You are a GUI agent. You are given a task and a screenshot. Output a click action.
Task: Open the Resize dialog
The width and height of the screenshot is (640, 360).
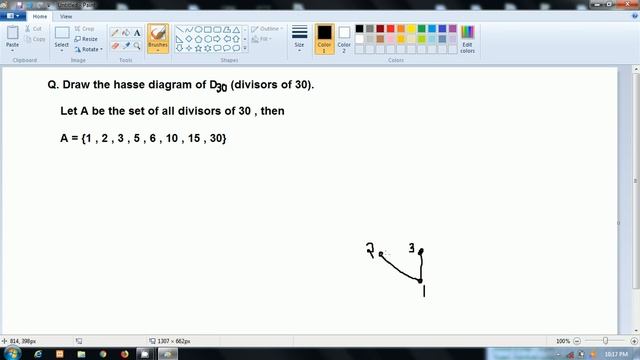click(86, 39)
